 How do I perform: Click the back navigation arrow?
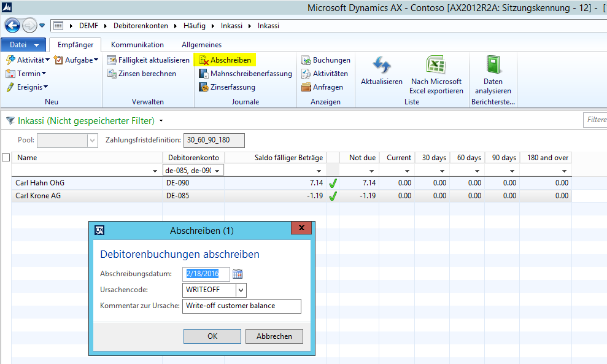coord(12,26)
